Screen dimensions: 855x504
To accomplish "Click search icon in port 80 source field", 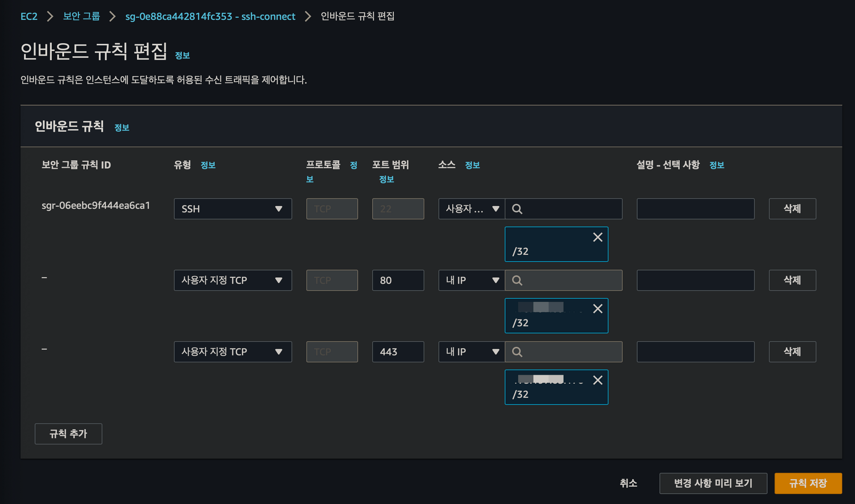I will point(517,280).
